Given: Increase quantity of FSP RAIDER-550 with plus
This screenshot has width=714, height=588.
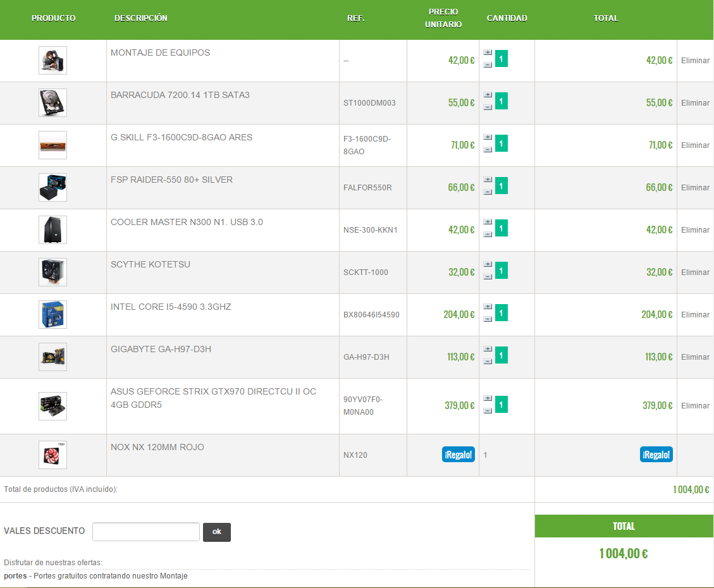Looking at the screenshot, I should [488, 180].
